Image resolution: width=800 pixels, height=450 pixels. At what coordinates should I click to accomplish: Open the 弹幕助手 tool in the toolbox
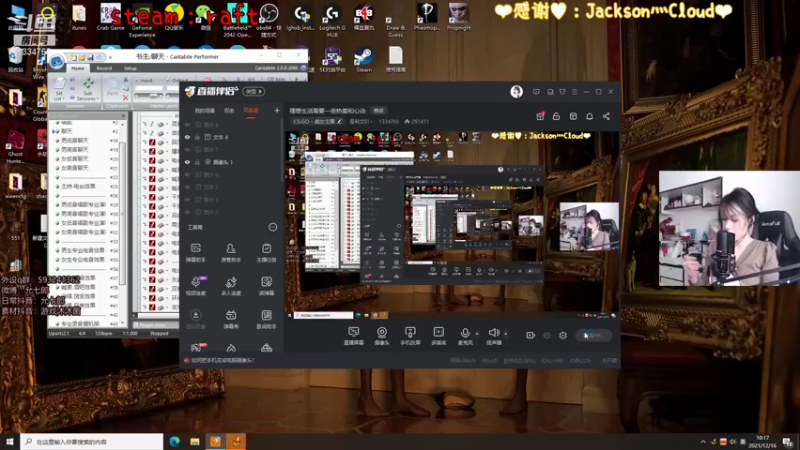(x=195, y=252)
